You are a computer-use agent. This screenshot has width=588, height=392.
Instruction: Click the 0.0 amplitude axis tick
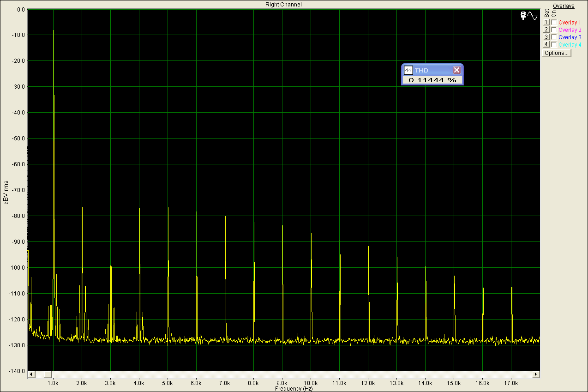pos(21,9)
